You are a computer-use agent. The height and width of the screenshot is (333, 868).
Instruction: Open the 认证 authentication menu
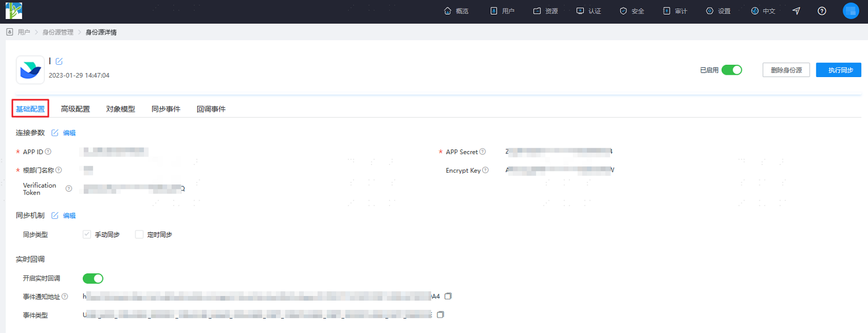(589, 11)
